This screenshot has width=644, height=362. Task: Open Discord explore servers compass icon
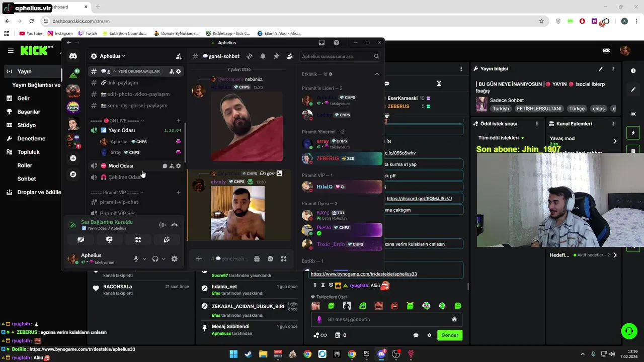(73, 174)
